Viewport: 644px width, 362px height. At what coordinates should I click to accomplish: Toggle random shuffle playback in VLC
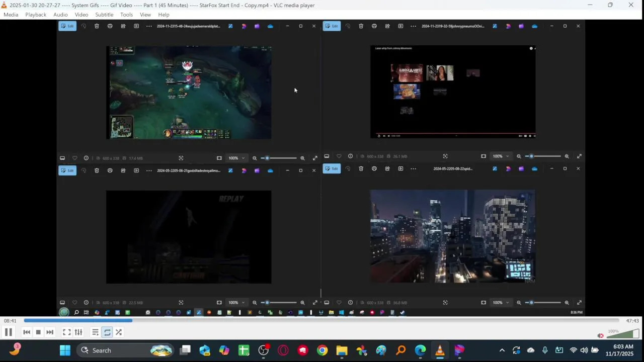(x=119, y=332)
